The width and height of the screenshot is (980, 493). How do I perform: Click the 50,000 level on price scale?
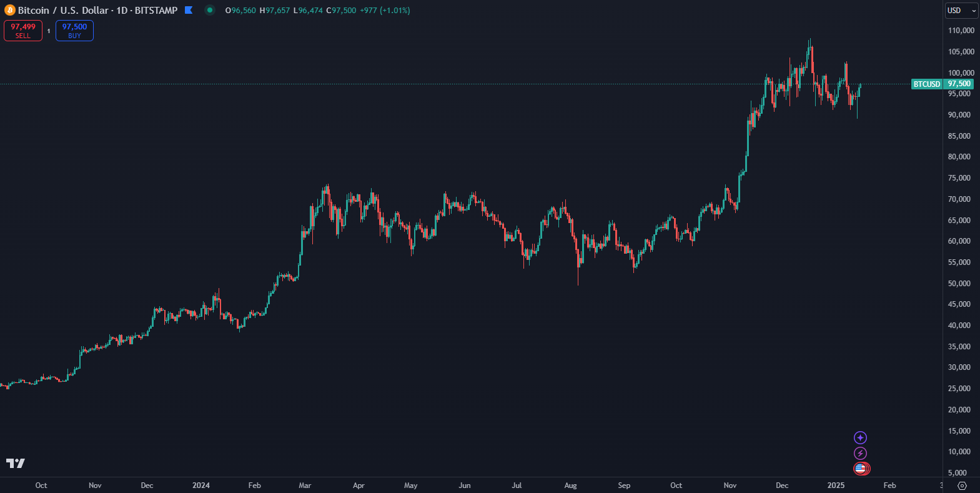959,284
